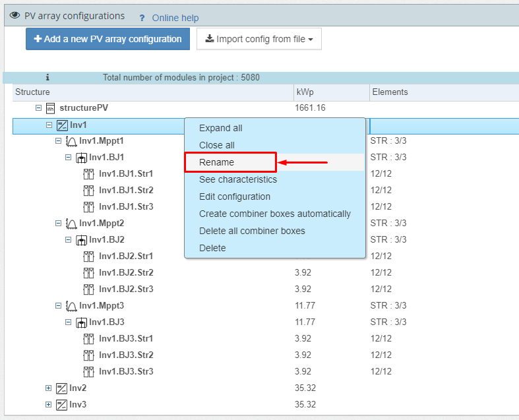Image resolution: width=519 pixels, height=420 pixels.
Task: Click the 3.92 value in Inv1.BJ2.Str3 row
Action: (x=303, y=289)
